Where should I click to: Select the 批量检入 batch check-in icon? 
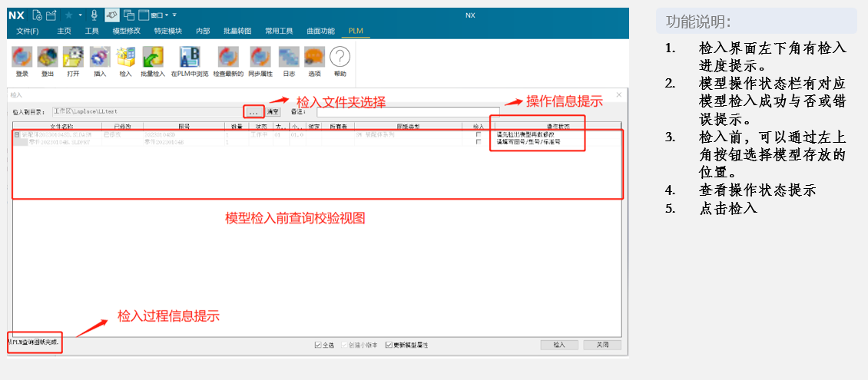pyautogui.click(x=153, y=58)
